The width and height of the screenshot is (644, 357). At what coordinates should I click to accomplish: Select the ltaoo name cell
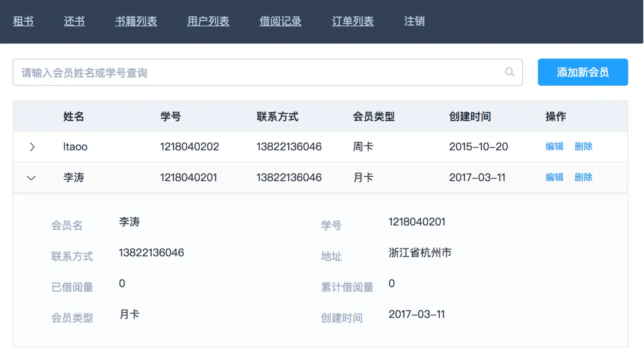(75, 147)
